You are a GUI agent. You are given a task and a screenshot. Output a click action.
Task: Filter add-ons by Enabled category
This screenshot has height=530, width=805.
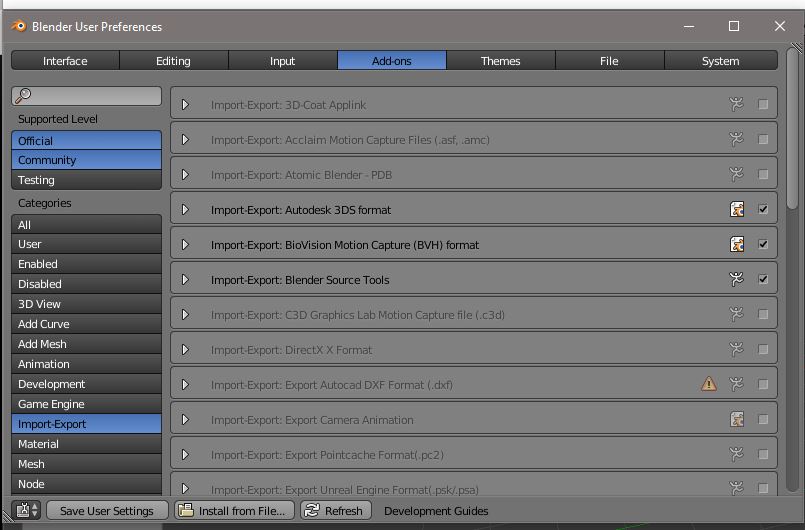[86, 264]
